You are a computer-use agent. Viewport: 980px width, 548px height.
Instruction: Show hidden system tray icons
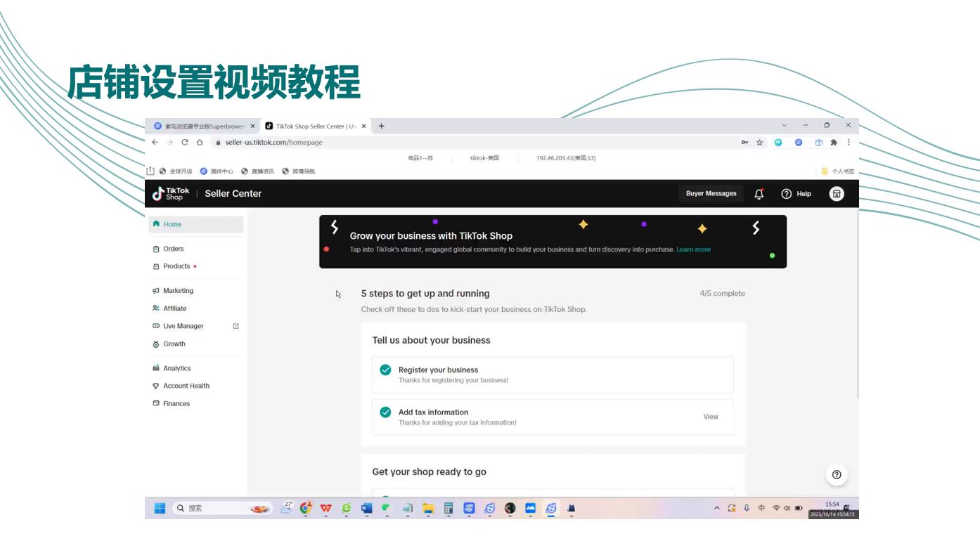716,508
